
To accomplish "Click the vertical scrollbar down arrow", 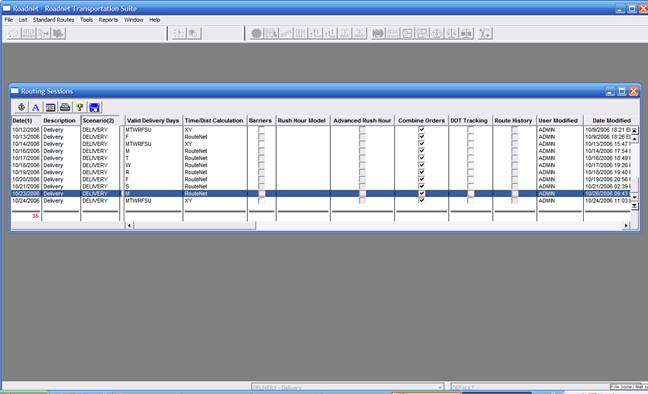I will [635, 198].
